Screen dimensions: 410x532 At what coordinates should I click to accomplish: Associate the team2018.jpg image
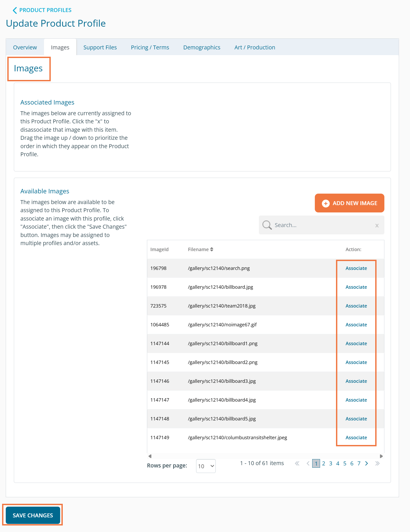[356, 306]
